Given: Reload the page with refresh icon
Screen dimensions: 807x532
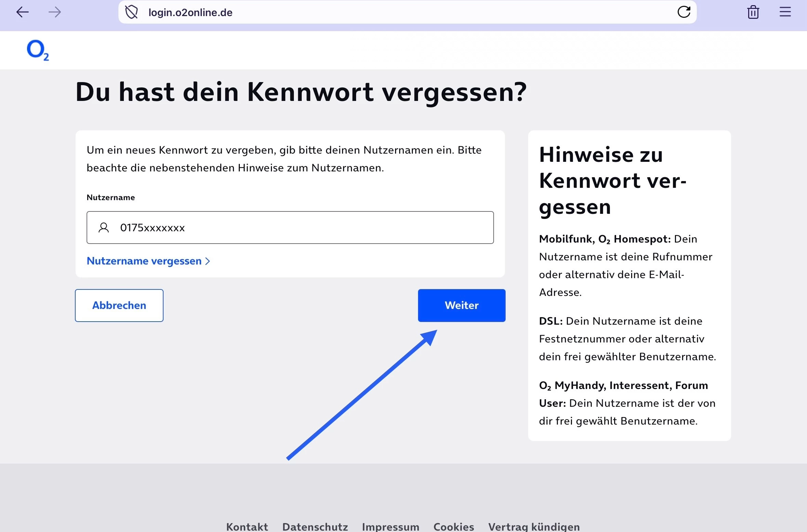Looking at the screenshot, I should (684, 12).
